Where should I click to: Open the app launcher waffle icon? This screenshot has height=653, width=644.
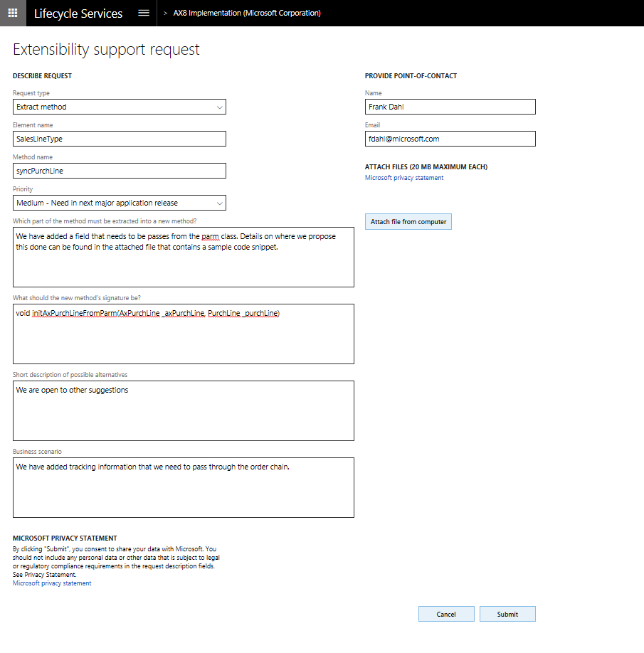(x=12, y=13)
